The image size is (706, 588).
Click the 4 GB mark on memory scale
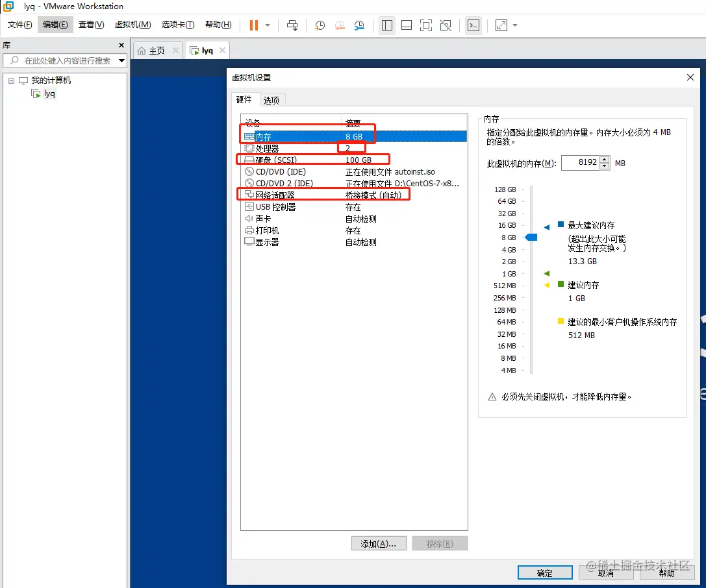click(x=509, y=250)
